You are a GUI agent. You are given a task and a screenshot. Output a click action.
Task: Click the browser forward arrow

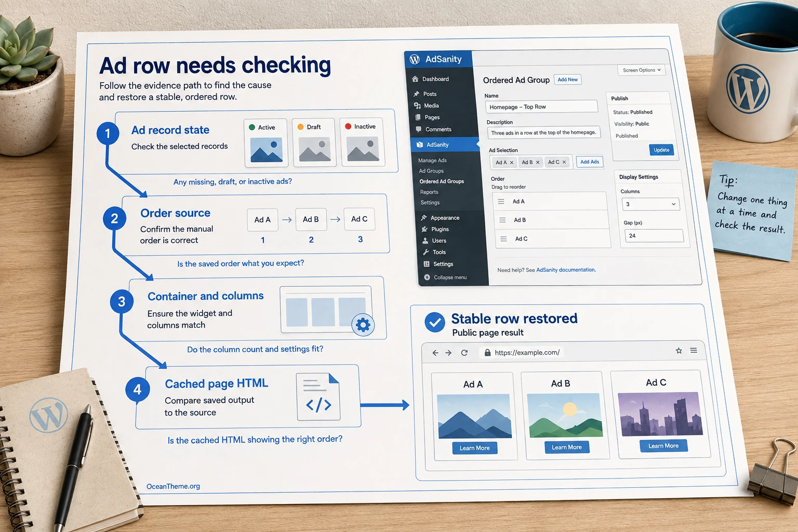coord(448,353)
